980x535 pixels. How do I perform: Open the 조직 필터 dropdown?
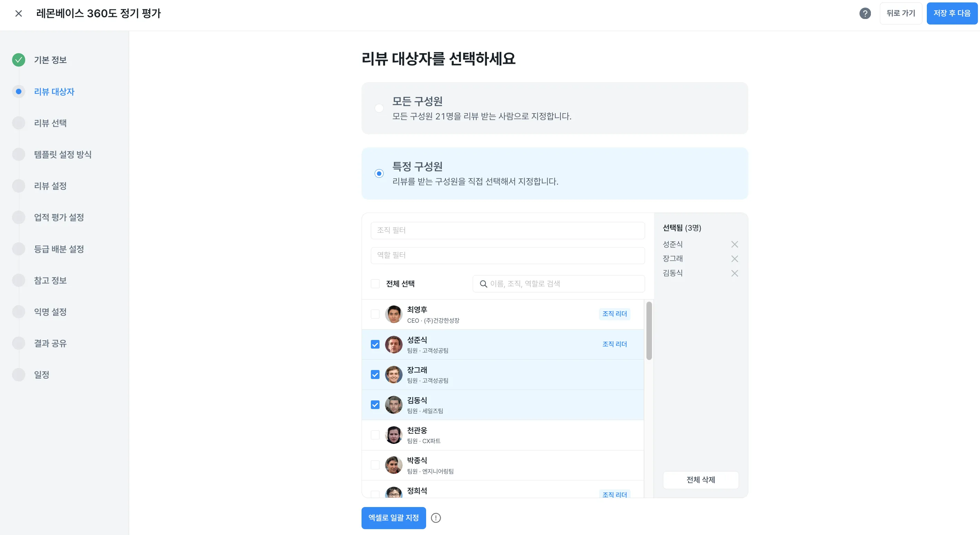tap(508, 231)
